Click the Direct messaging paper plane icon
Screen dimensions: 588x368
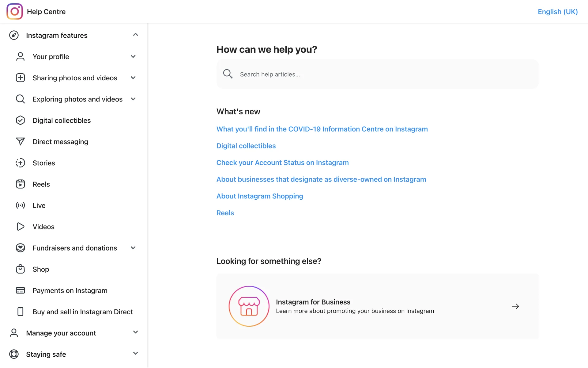[20, 141]
